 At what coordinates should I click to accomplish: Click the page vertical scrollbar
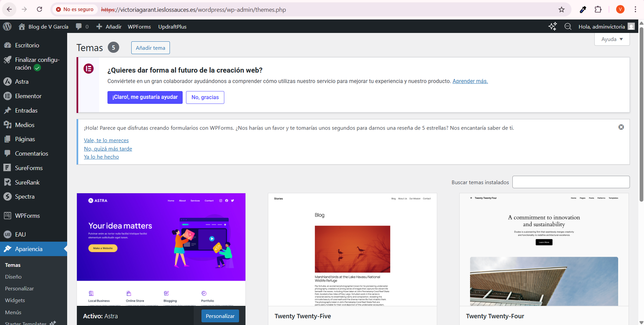click(641, 114)
